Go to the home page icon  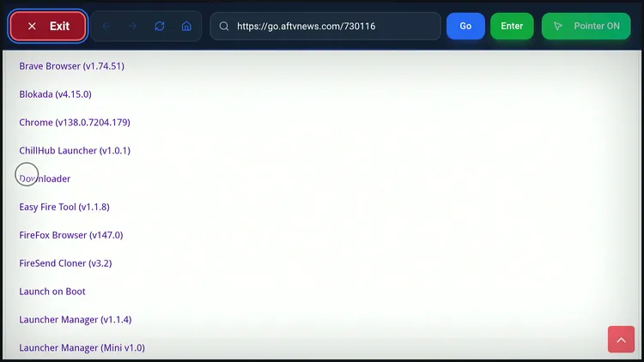click(186, 27)
